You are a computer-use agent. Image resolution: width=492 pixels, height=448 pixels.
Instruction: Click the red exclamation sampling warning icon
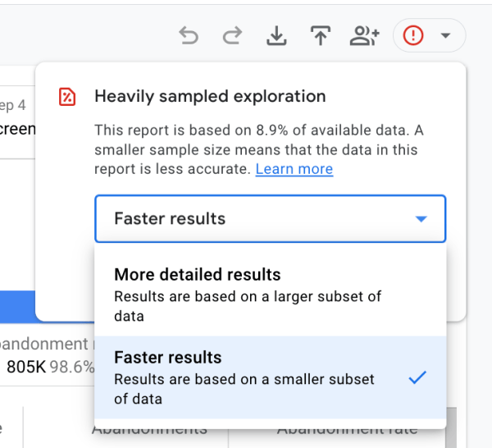[x=413, y=36]
